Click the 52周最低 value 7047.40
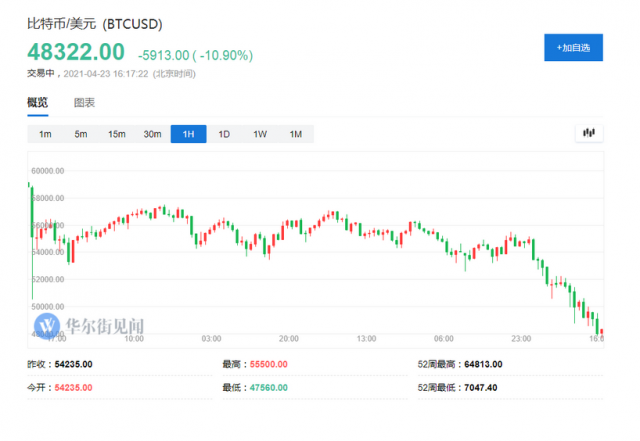Image resolution: width=640 pixels, height=441 pixels. [x=481, y=388]
